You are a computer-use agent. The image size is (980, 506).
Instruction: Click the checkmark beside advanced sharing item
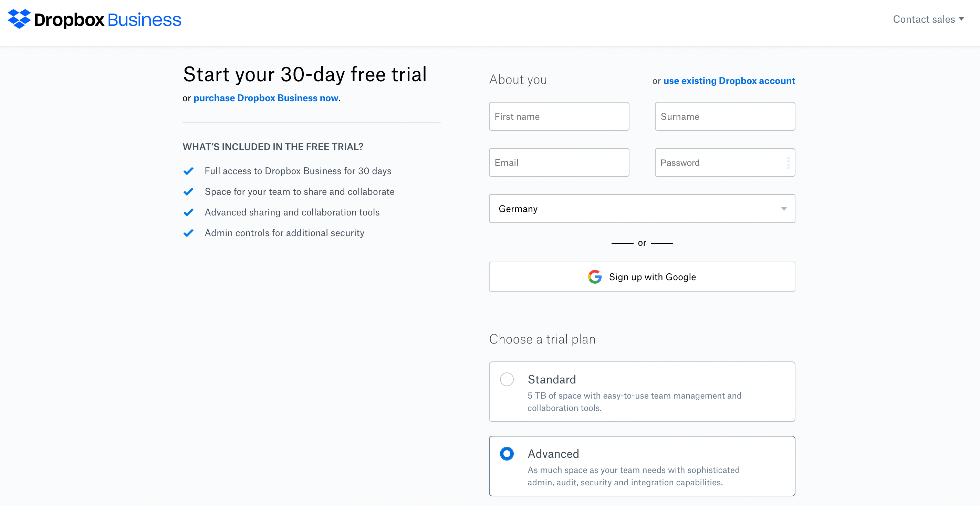click(x=188, y=212)
